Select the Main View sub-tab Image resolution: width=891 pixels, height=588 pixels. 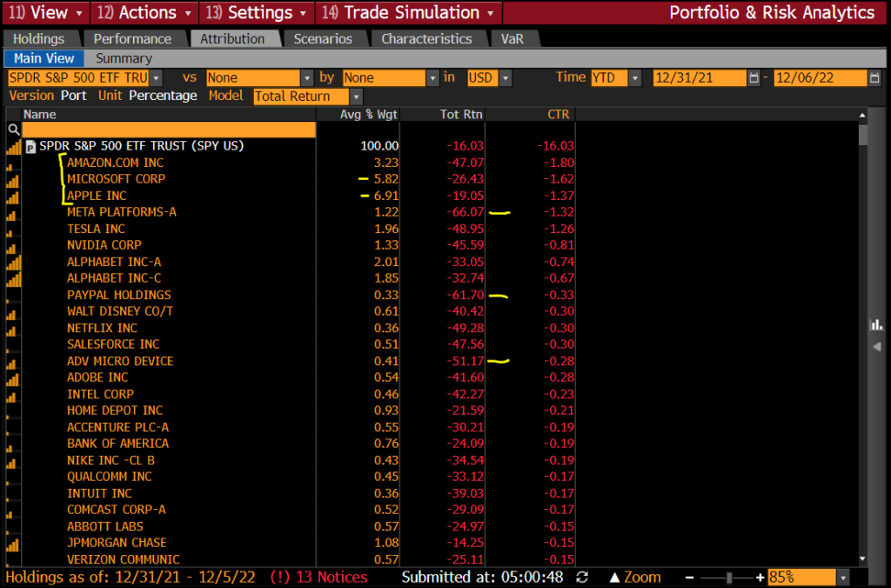pos(44,58)
